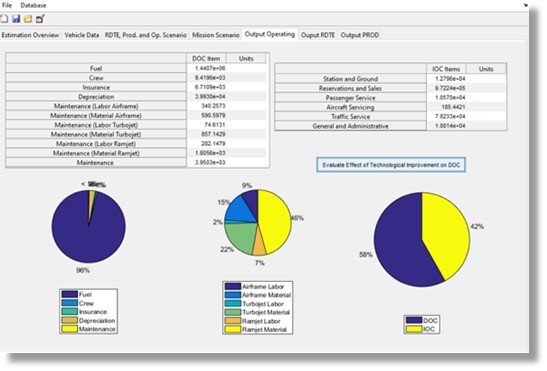The image size is (547, 371).
Task: Open RDTE, Prod. and Op. Scenario tab
Action: tap(146, 35)
